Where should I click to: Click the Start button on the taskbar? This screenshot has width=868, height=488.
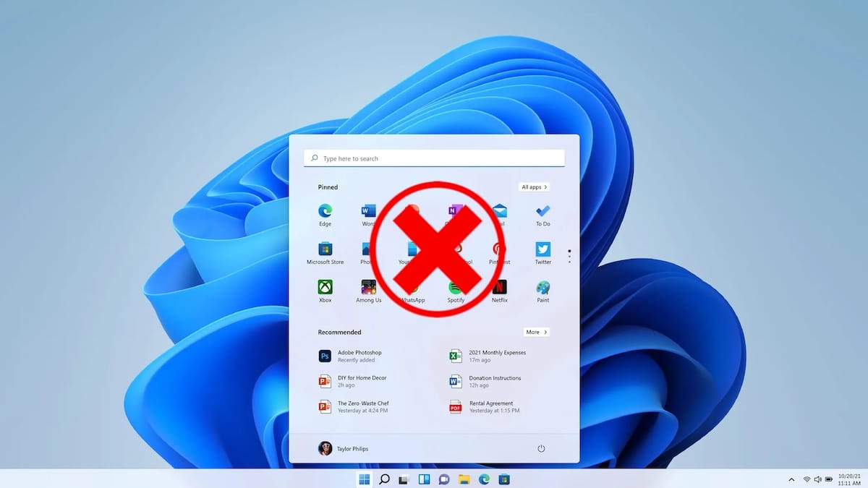tap(365, 479)
